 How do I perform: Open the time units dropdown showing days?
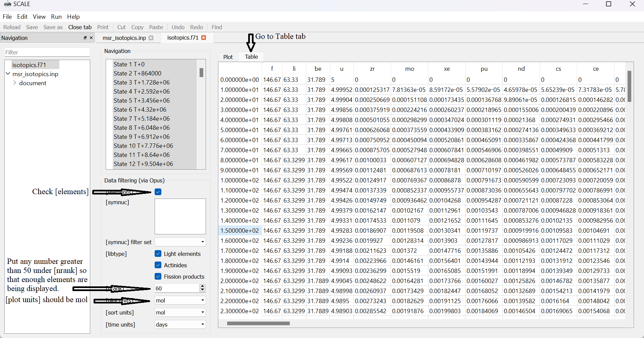(x=180, y=325)
